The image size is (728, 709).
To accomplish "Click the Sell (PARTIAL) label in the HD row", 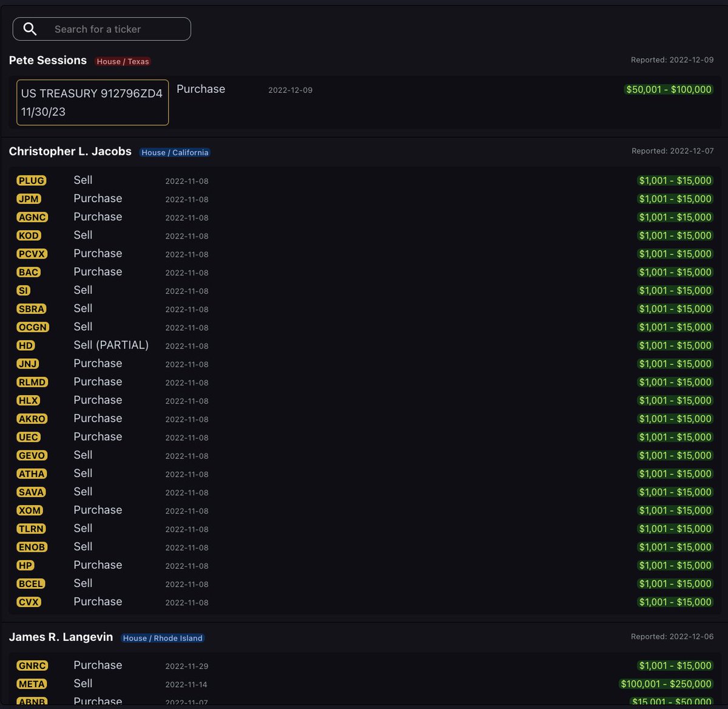I will click(x=111, y=345).
